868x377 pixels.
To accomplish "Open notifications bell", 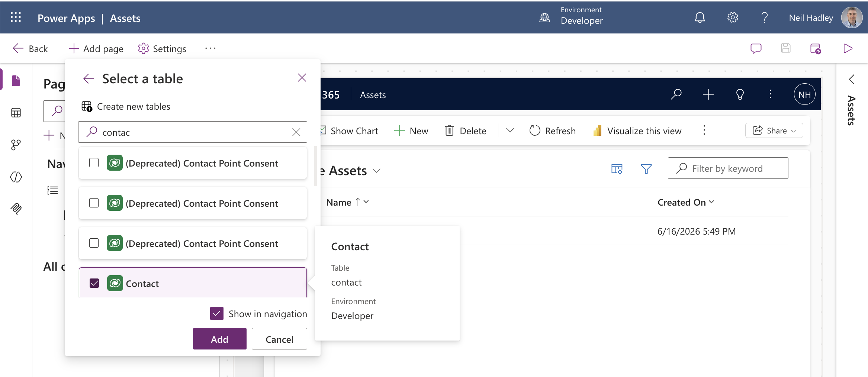I will [700, 17].
